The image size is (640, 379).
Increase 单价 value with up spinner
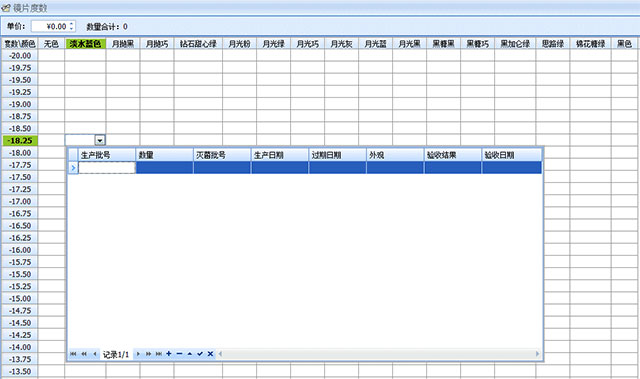72,24
